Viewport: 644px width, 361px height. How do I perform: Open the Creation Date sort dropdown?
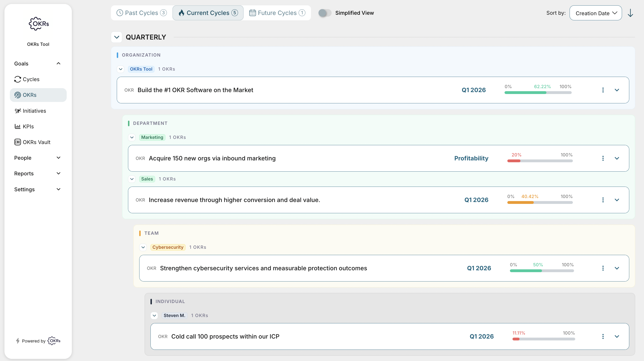[x=596, y=13]
